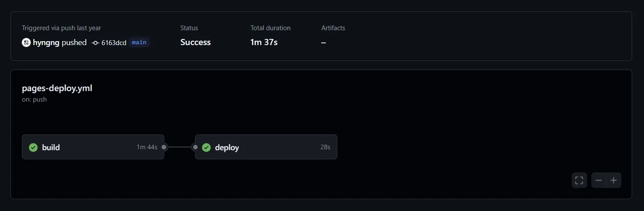Click the connector line between build and deploy
644x211 pixels.
tap(180, 147)
